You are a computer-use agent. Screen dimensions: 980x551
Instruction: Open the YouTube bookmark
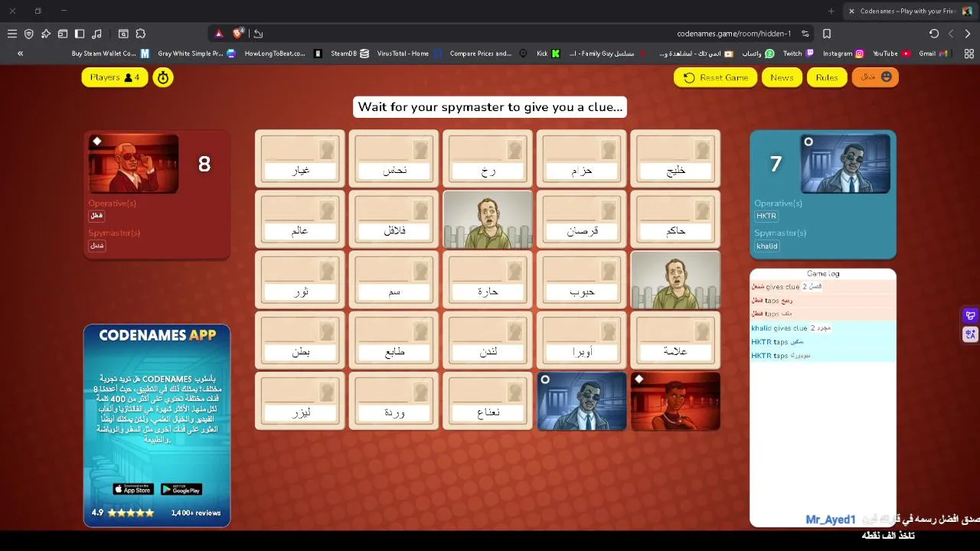pyautogui.click(x=891, y=54)
